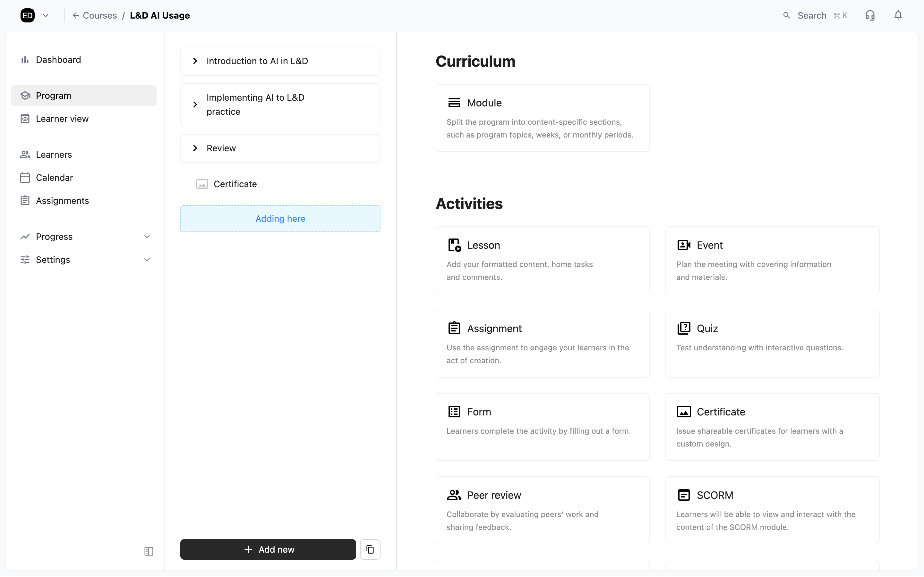Select the Learner view sidebar icon
Image resolution: width=924 pixels, height=577 pixels.
(25, 118)
